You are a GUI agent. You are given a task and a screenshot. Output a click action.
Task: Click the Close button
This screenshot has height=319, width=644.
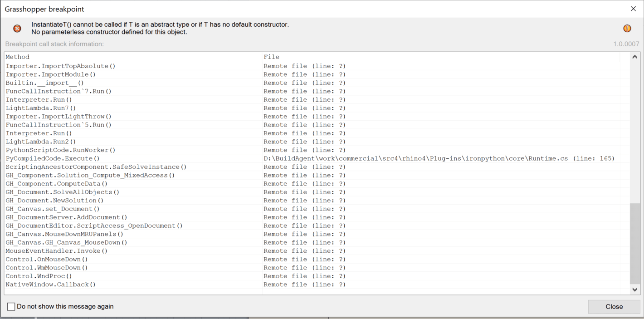click(614, 307)
